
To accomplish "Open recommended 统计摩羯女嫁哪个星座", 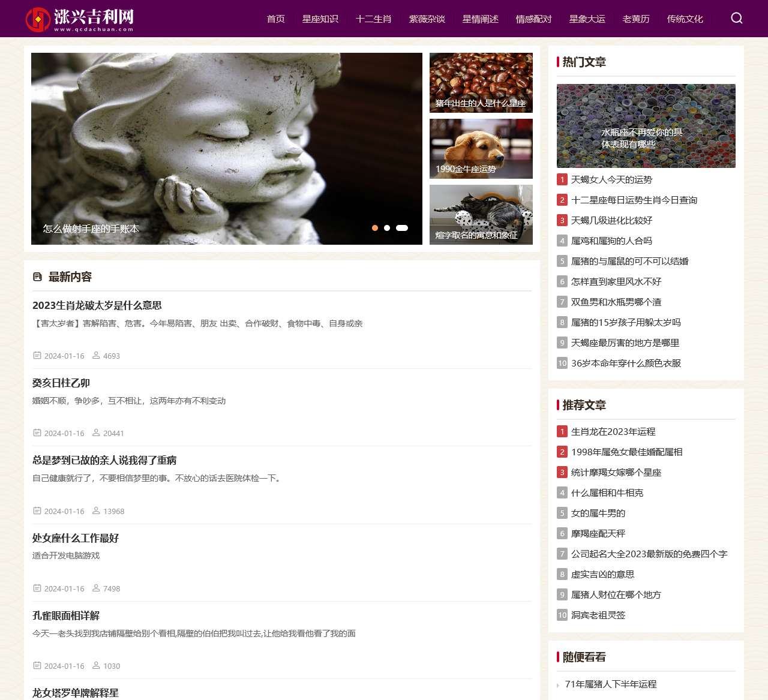I will coord(616,472).
